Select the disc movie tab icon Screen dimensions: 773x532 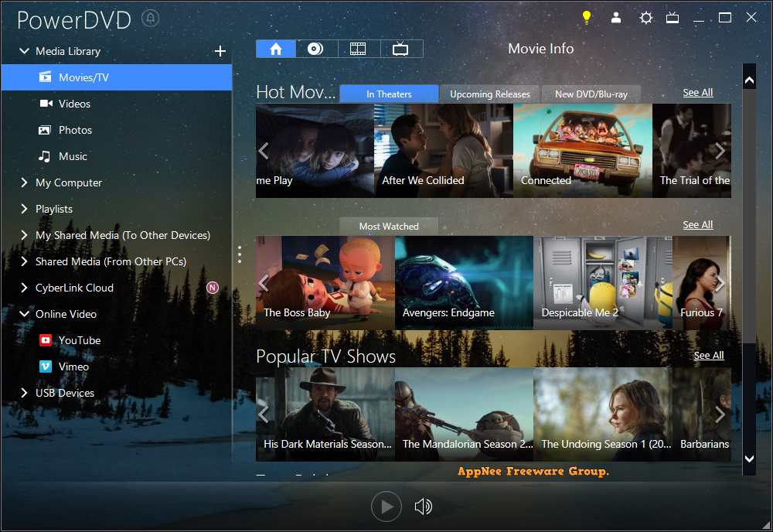(x=316, y=49)
